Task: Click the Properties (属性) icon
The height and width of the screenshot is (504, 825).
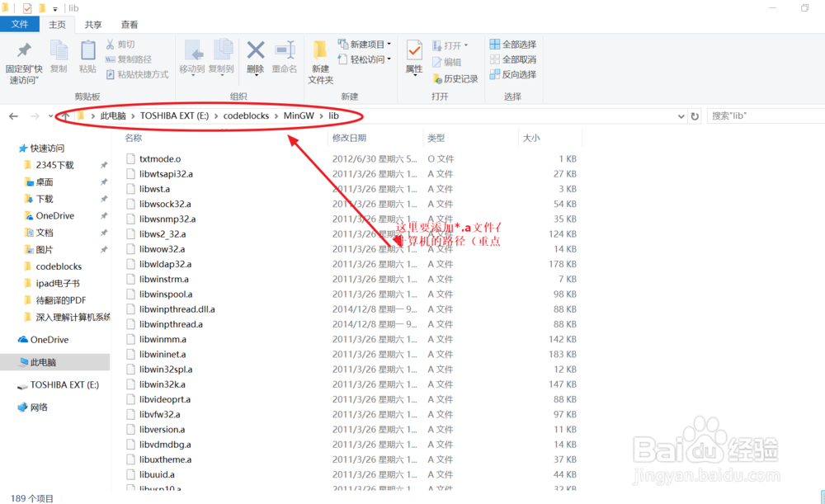Action: (x=414, y=50)
